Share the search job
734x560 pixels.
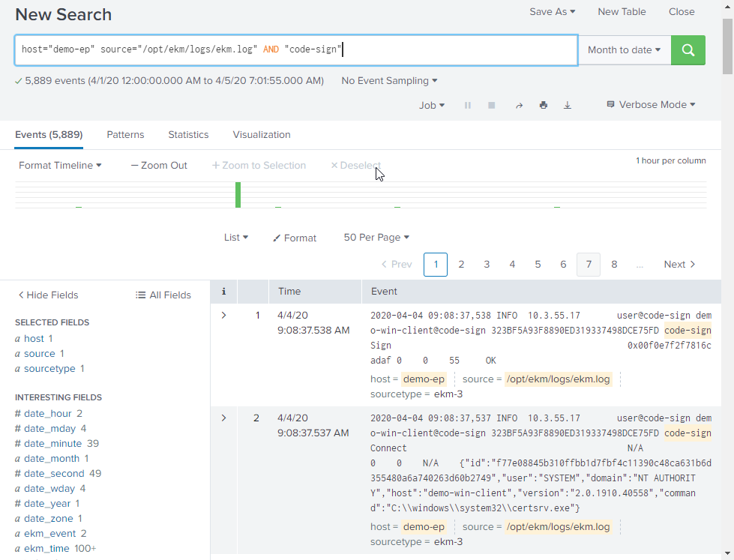(x=519, y=106)
